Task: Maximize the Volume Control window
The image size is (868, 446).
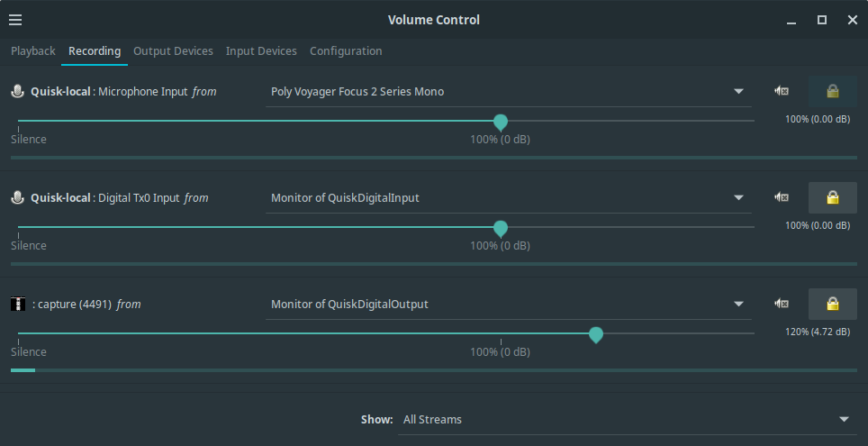Action: (821, 20)
